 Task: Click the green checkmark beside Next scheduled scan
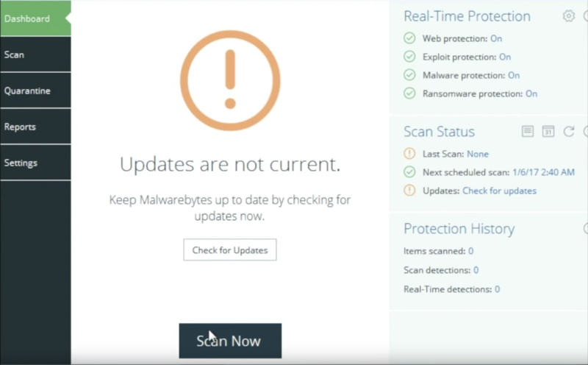click(x=409, y=172)
